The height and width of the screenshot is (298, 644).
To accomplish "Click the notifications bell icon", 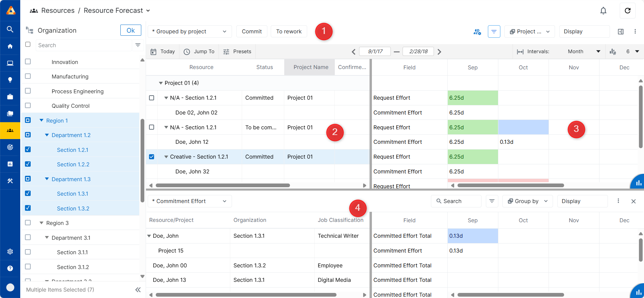I will pos(603,11).
